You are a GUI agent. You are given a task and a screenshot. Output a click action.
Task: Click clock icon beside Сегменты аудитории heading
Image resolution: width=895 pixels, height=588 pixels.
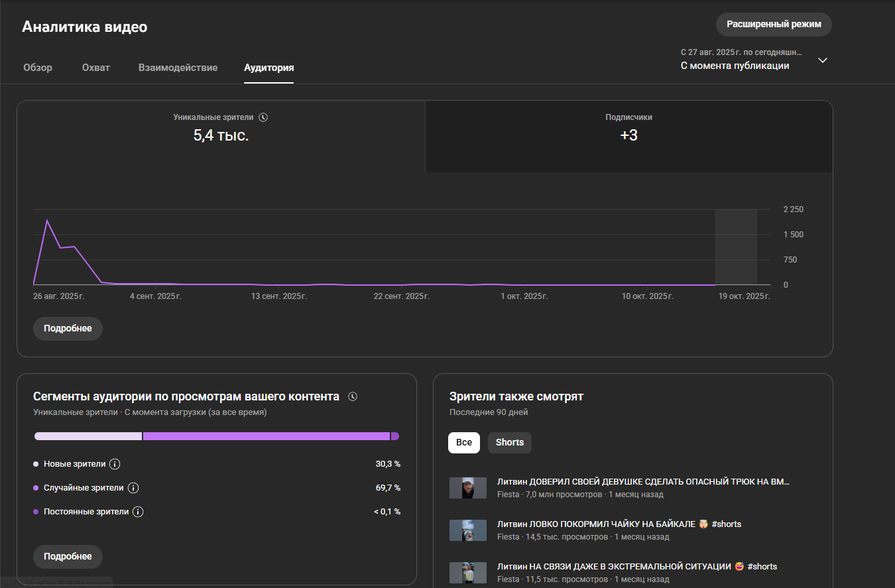353,397
